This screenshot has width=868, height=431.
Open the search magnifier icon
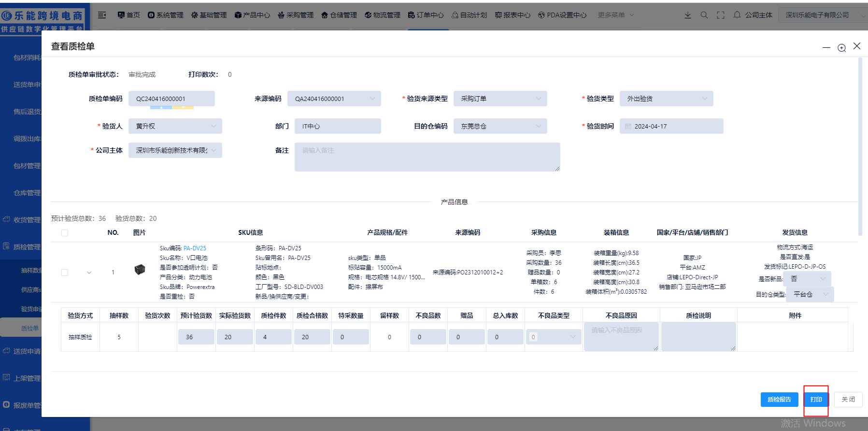704,15
